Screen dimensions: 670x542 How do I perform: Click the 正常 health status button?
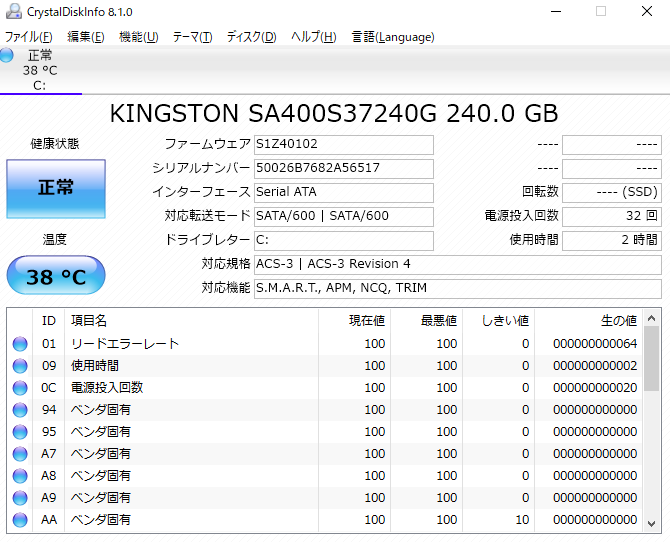point(56,189)
